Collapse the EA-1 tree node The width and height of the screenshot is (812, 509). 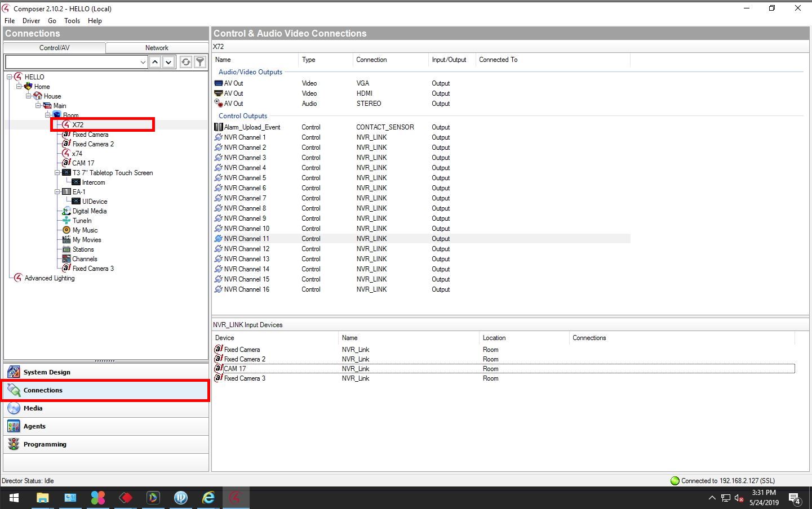tap(57, 192)
